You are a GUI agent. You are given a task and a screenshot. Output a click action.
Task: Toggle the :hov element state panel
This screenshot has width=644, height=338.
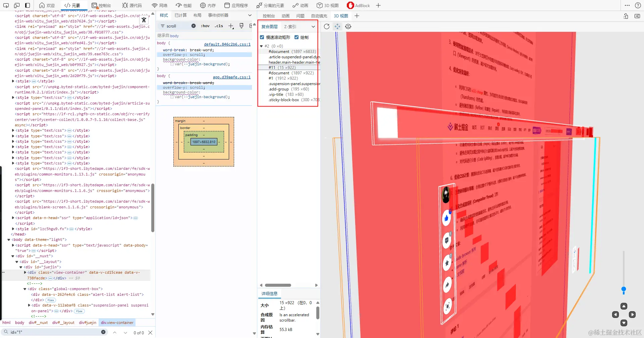click(205, 26)
